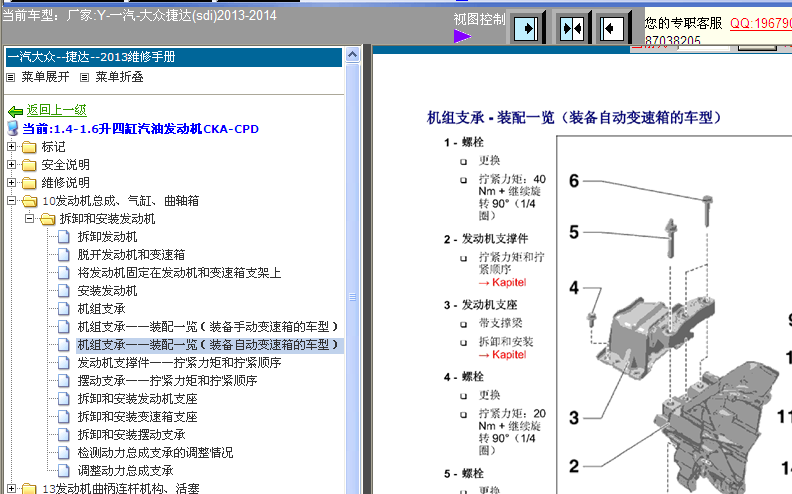Screen dimensions: 792x494
Task: Expand the 标记 tree node
Action: click(x=11, y=146)
